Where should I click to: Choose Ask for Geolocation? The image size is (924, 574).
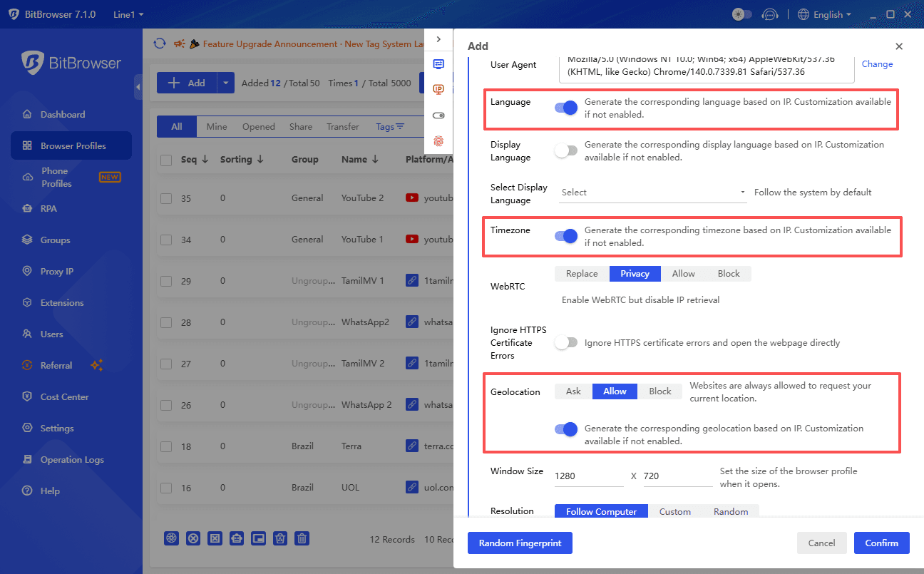pos(573,391)
